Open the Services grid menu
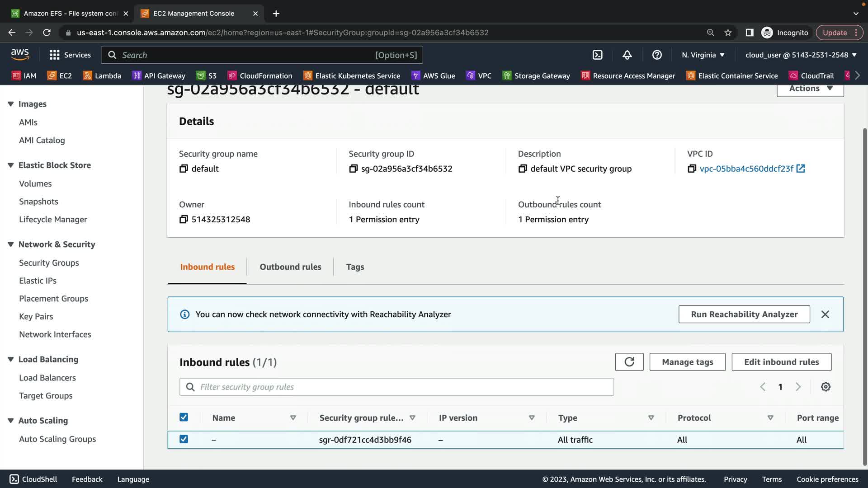This screenshot has width=868, height=488. tap(55, 55)
